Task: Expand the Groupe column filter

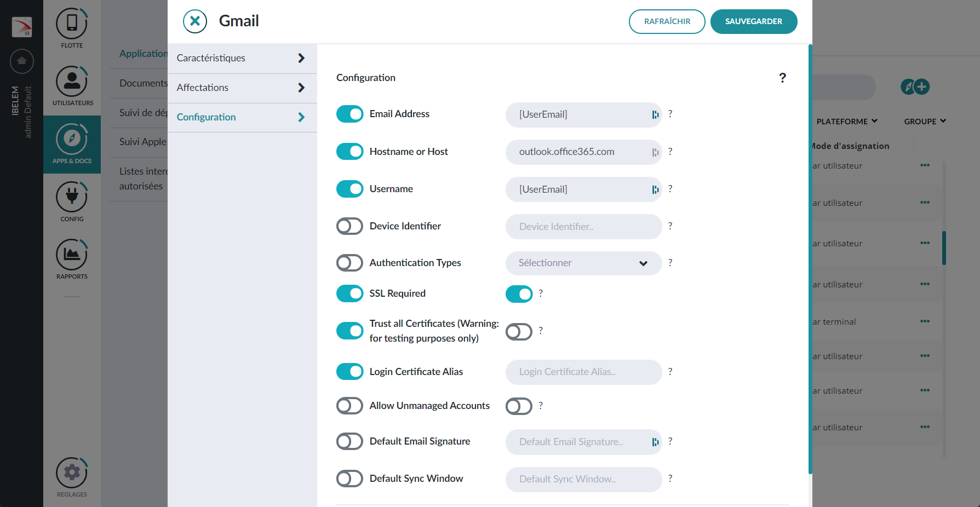Action: [x=925, y=122]
